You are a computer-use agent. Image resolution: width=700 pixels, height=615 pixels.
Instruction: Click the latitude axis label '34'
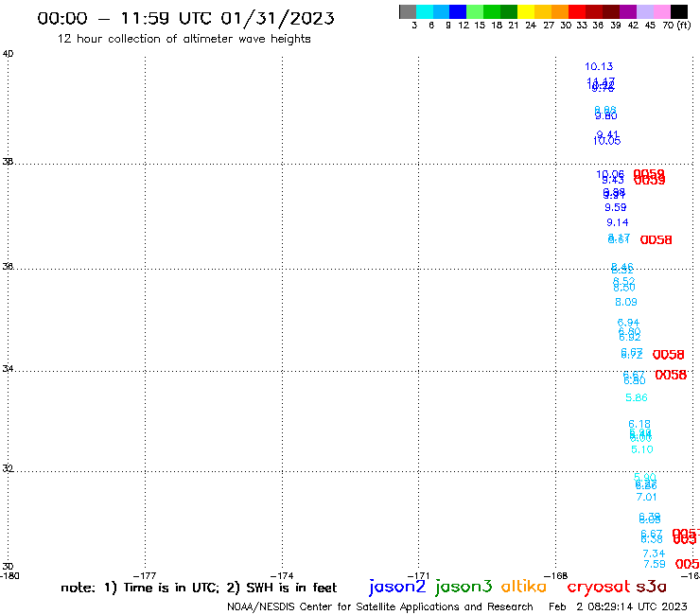click(x=8, y=369)
